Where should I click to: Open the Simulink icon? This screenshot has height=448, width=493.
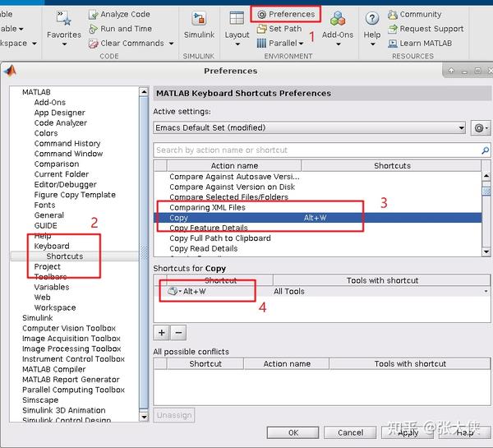pyautogui.click(x=199, y=19)
